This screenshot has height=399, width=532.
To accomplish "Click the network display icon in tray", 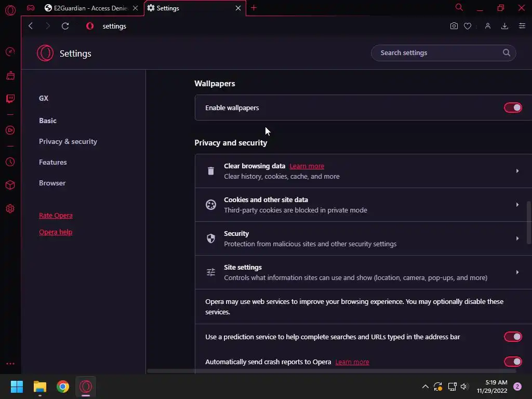I will click(x=452, y=387).
